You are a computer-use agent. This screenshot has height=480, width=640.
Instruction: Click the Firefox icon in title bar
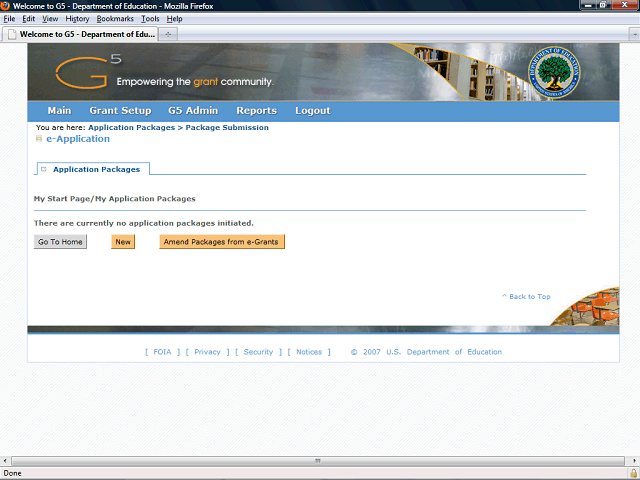tap(5, 6)
